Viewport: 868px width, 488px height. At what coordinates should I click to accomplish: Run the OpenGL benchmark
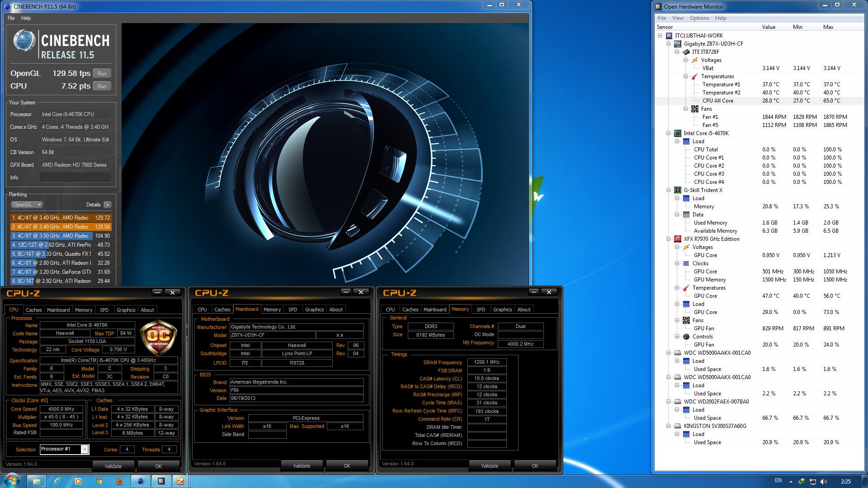tap(102, 74)
